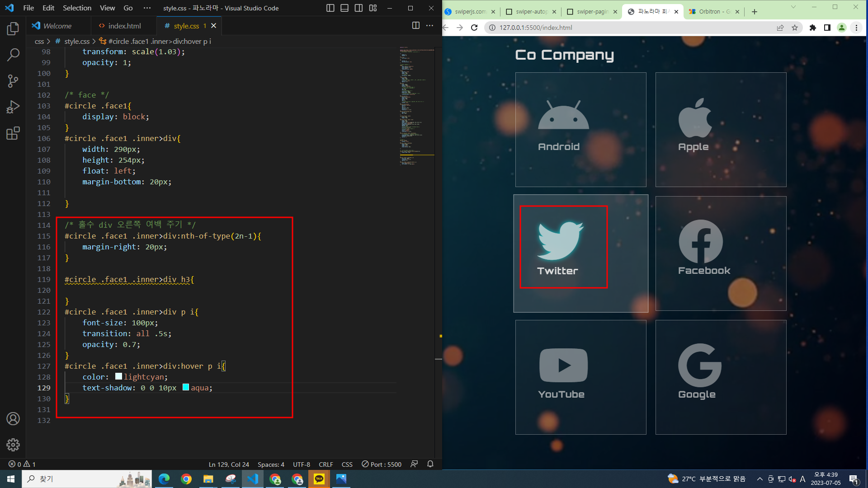Image resolution: width=868 pixels, height=488 pixels.
Task: Click the browser address bar URL
Action: pyautogui.click(x=536, y=28)
